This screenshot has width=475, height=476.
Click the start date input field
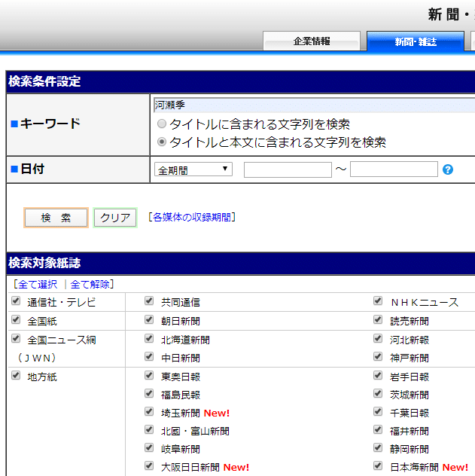coord(288,169)
